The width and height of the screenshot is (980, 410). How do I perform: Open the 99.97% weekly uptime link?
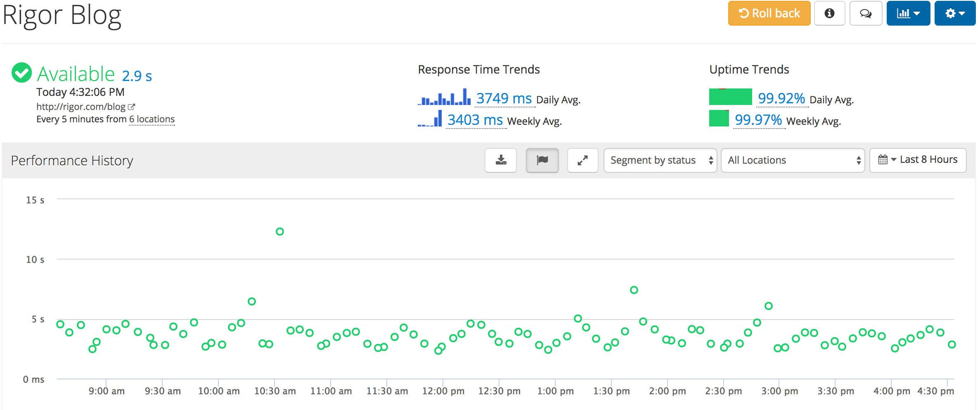758,120
